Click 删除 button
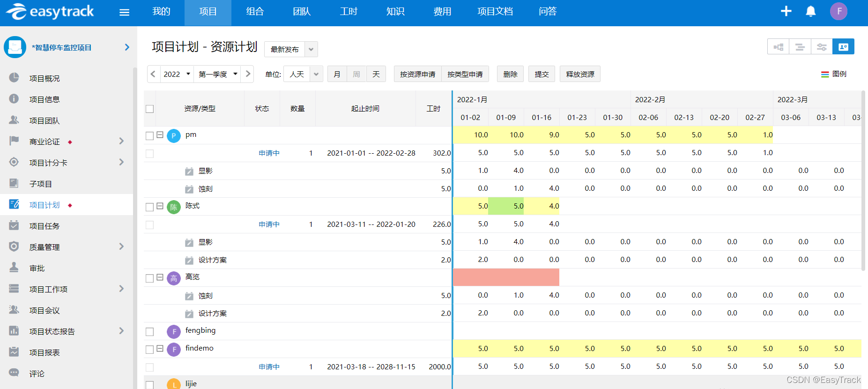This screenshot has height=389, width=868. [x=510, y=74]
